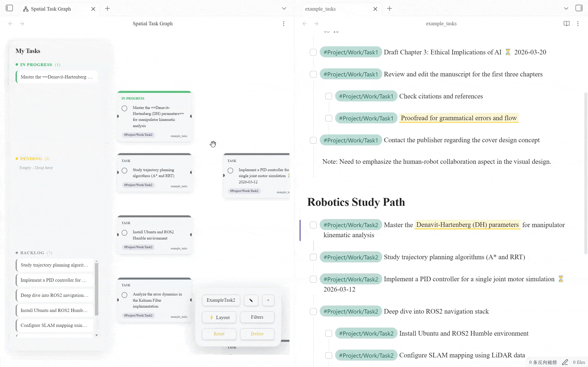The height and width of the screenshot is (367, 588).
Task: Click the backlog list scrollbar thumb
Action: coord(96,289)
